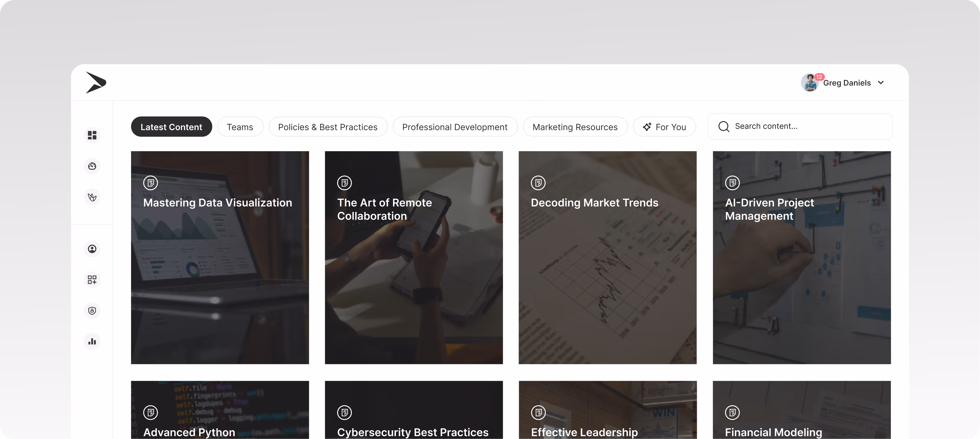
Task: Open AI-Driven Project Management title
Action: coord(769,209)
